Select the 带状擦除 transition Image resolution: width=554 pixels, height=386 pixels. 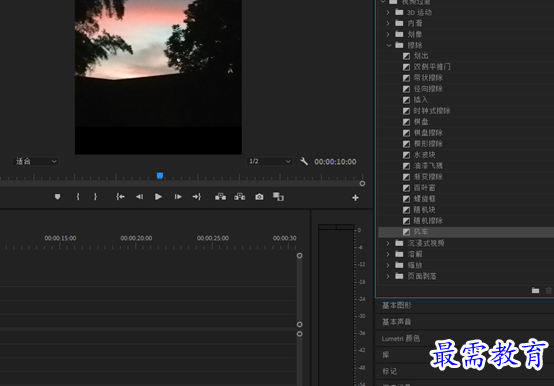point(428,78)
